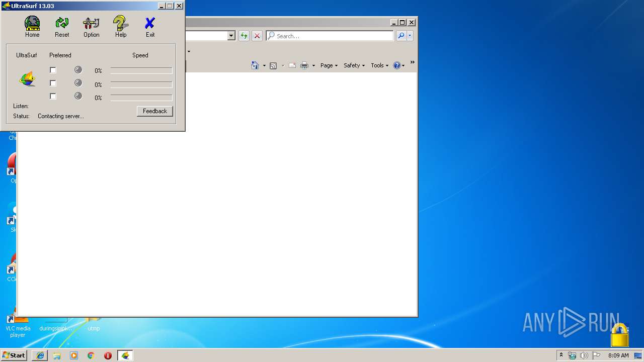The image size is (644, 362).
Task: Expand the RSS Feeds dropdown arrow
Action: click(x=283, y=65)
